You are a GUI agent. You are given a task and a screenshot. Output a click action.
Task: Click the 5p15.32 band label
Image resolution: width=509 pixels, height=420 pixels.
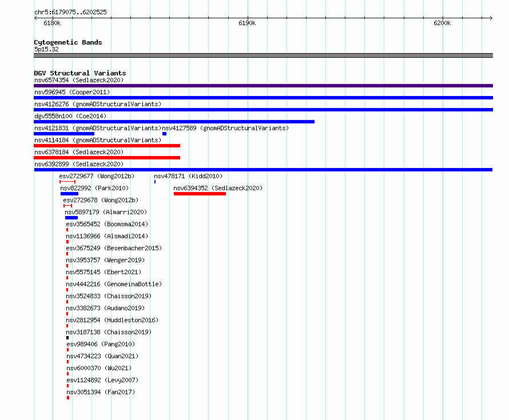coord(46,49)
